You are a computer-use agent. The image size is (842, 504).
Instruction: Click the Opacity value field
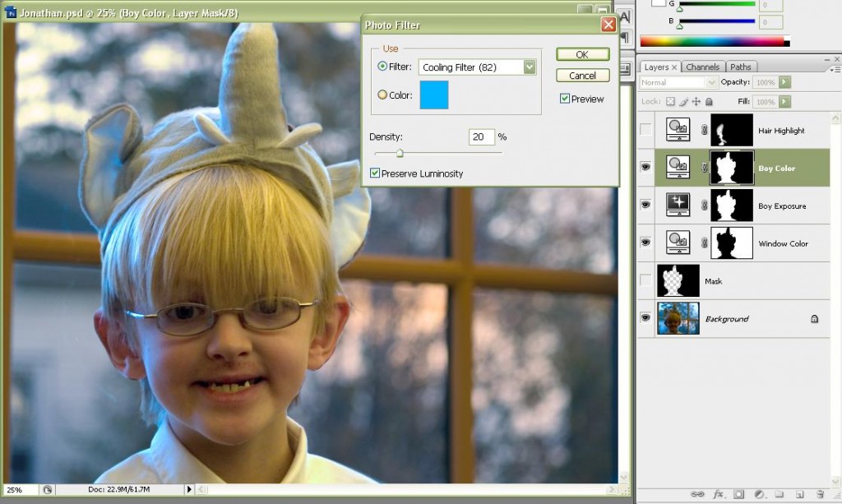(766, 82)
